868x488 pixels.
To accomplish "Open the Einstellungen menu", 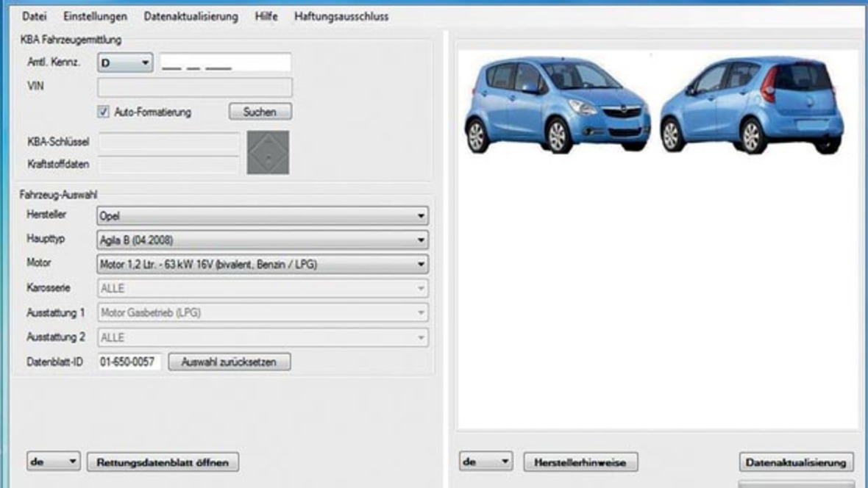I will 95,17.
